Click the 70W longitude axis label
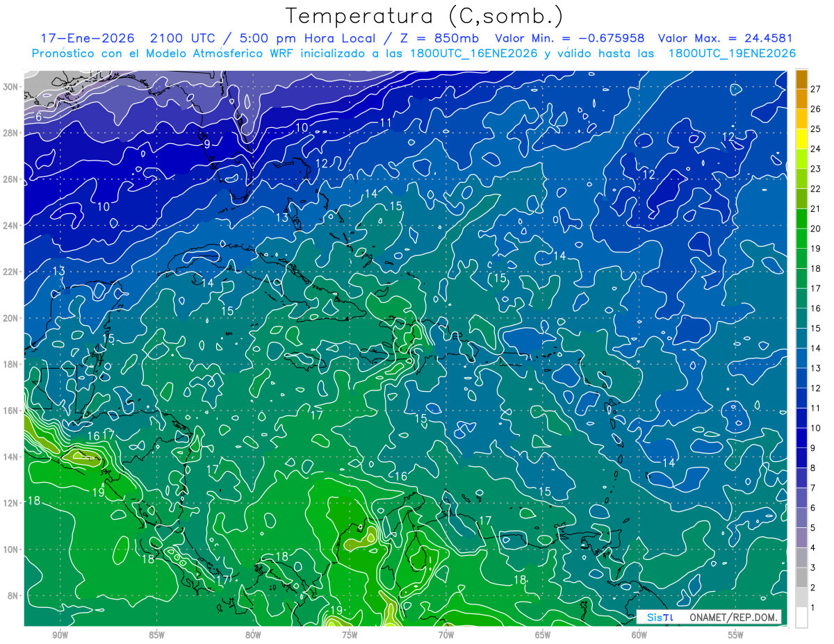This screenshot has width=834, height=644. click(x=446, y=635)
